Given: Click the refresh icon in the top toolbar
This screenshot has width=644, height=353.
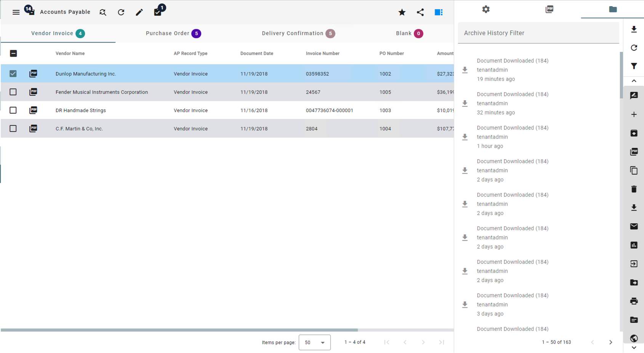Looking at the screenshot, I should (x=121, y=12).
